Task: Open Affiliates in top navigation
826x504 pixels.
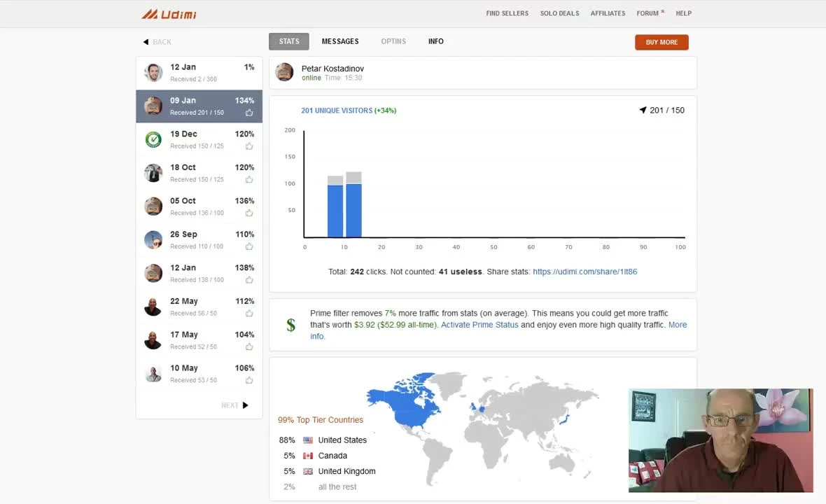Action: 608,14
